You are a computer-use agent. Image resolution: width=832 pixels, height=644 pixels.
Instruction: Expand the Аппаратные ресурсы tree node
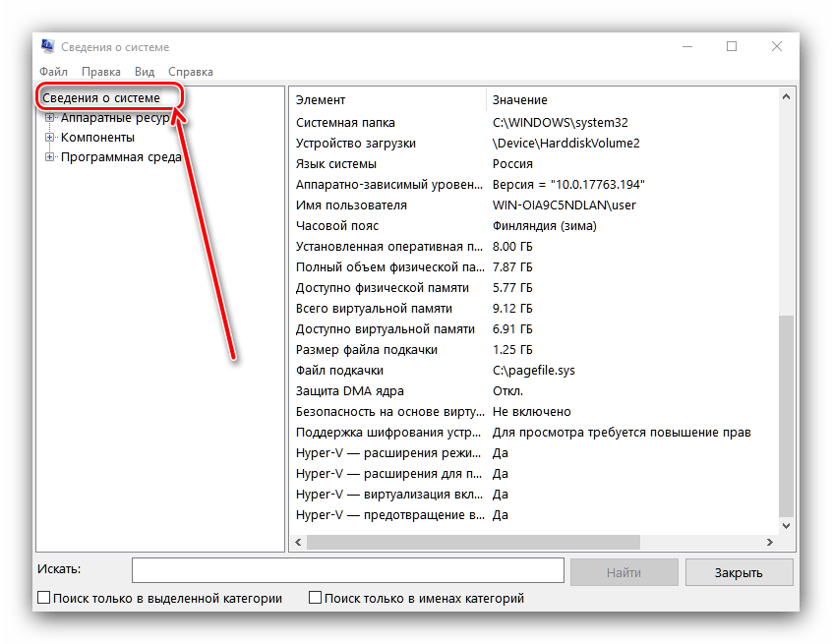coord(50,118)
